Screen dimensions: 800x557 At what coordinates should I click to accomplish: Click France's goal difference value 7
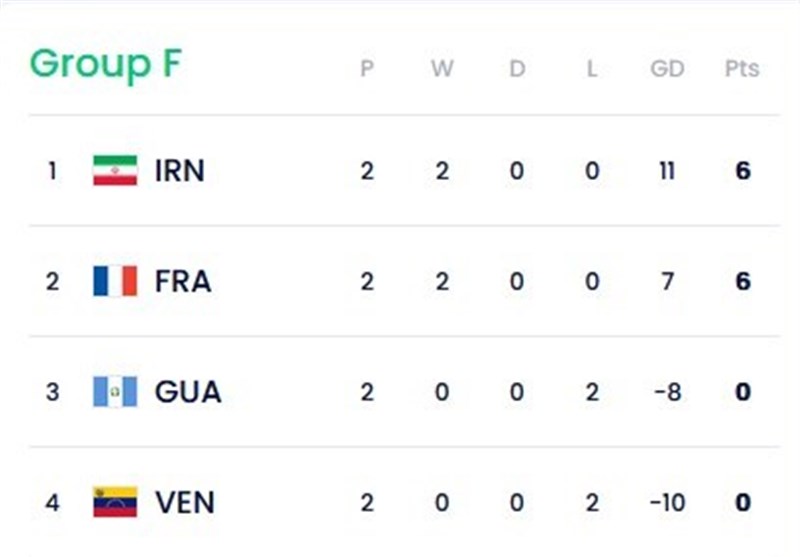(667, 281)
